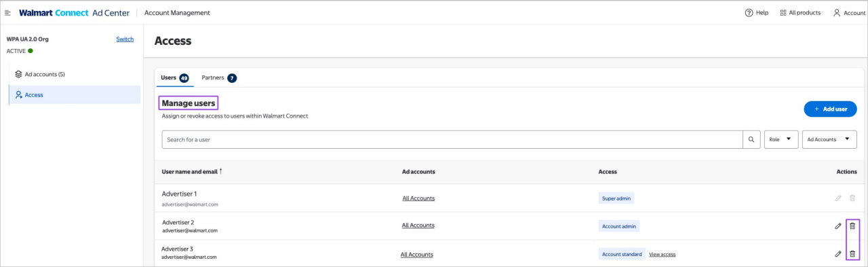Click the Advertiser 2 user name
The height and width of the screenshot is (267, 868).
coord(178,222)
